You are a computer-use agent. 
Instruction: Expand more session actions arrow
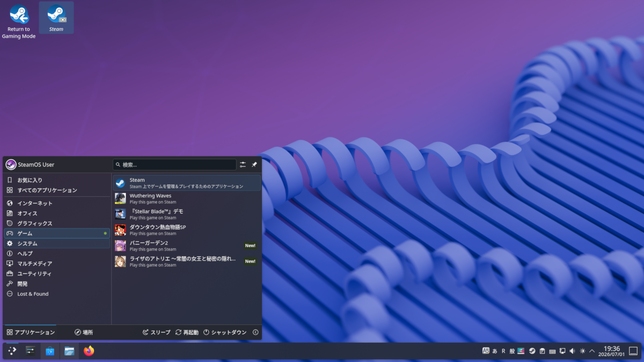pyautogui.click(x=255, y=333)
